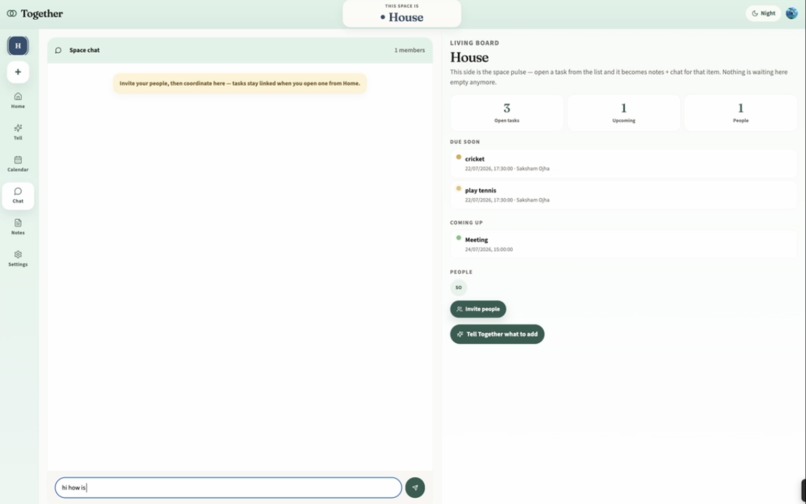Open Settings in the sidebar
Viewport: 806px width, 504px height.
(18, 258)
